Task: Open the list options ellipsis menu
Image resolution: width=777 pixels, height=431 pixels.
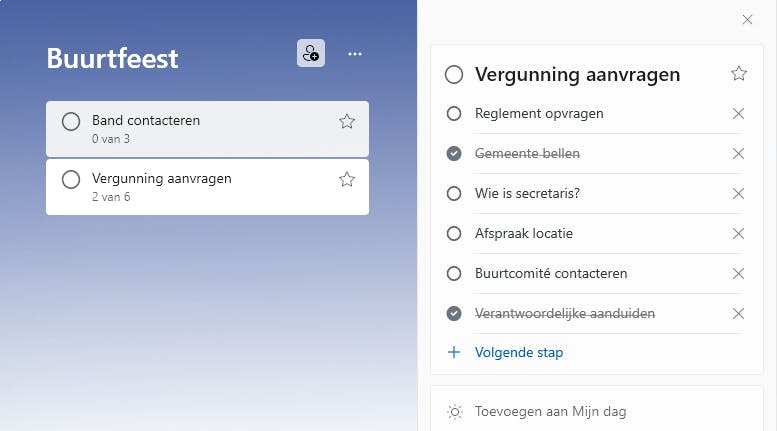Action: click(x=355, y=54)
